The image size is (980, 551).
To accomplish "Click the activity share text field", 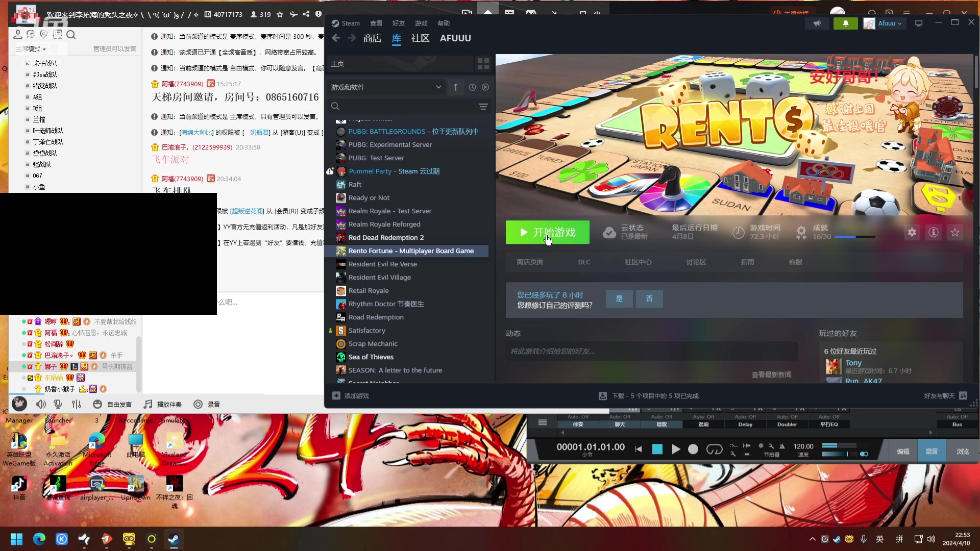I will [651, 351].
